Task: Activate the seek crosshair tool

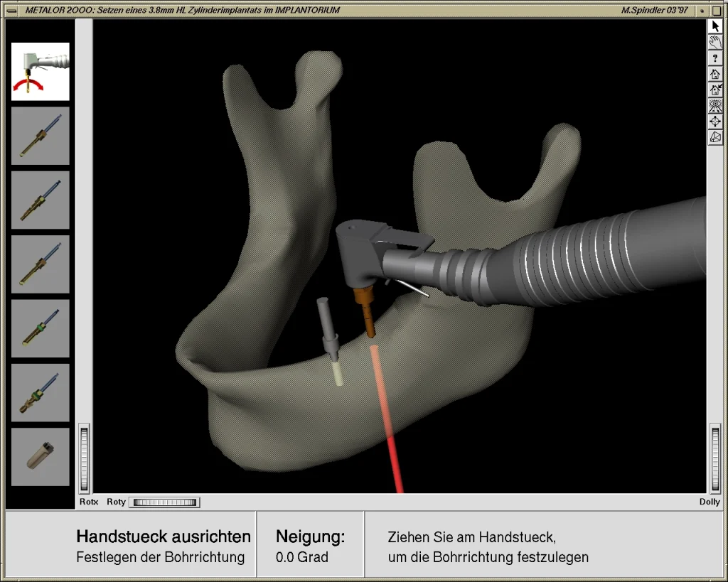Action: (715, 122)
